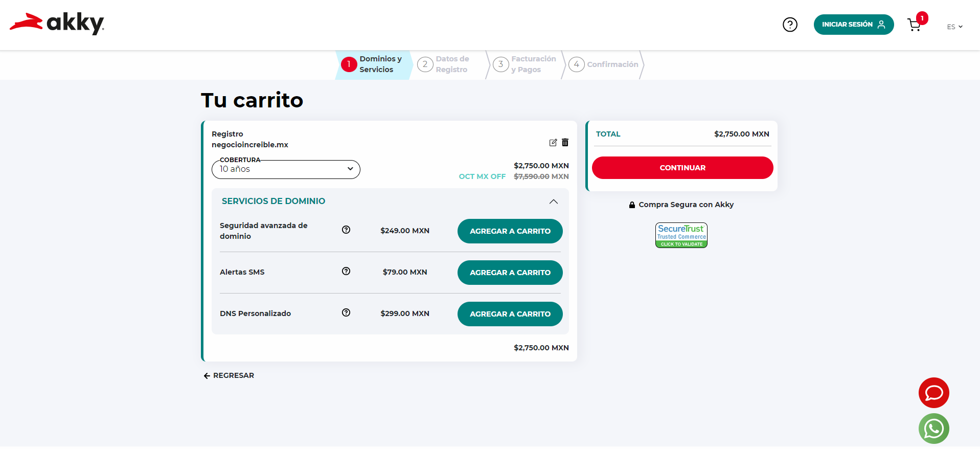Open the shopping cart icon
Viewport: 980px width, 449px height.
tap(914, 25)
